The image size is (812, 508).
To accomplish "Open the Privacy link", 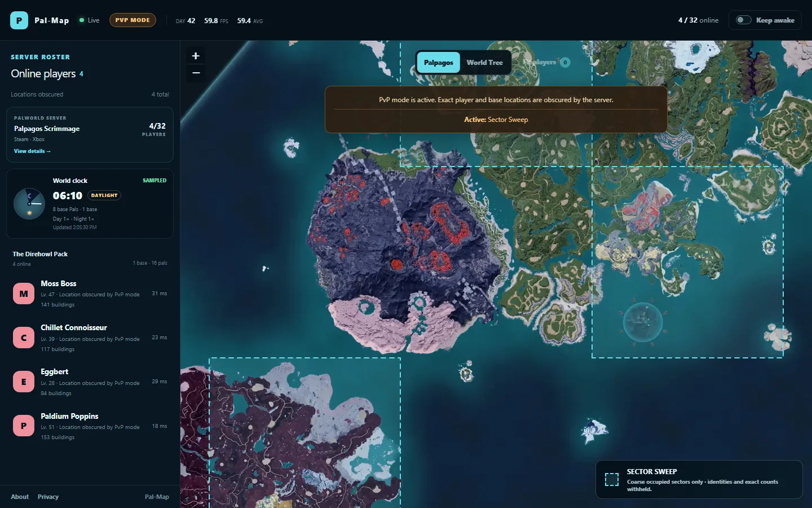I will click(48, 497).
